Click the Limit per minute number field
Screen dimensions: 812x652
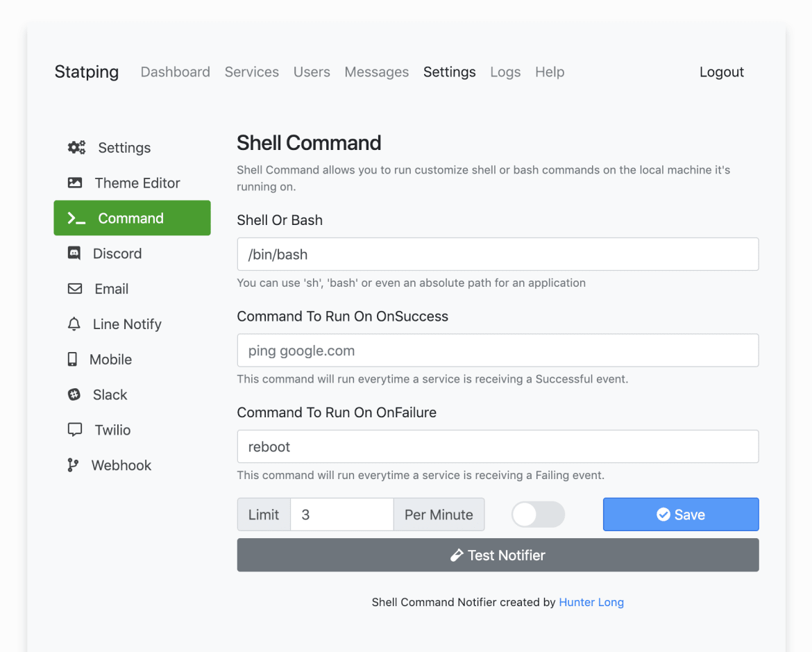coord(341,515)
